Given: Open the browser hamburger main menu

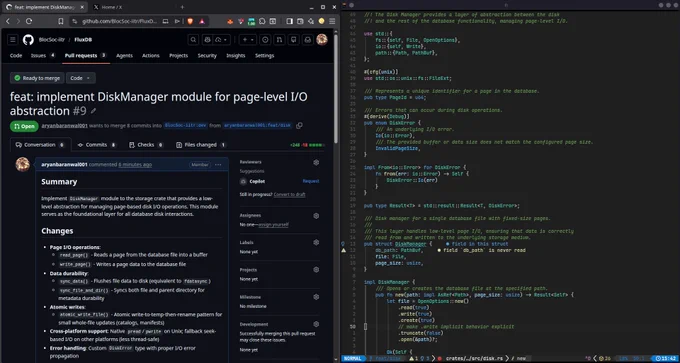Looking at the screenshot, I should (332, 21).
